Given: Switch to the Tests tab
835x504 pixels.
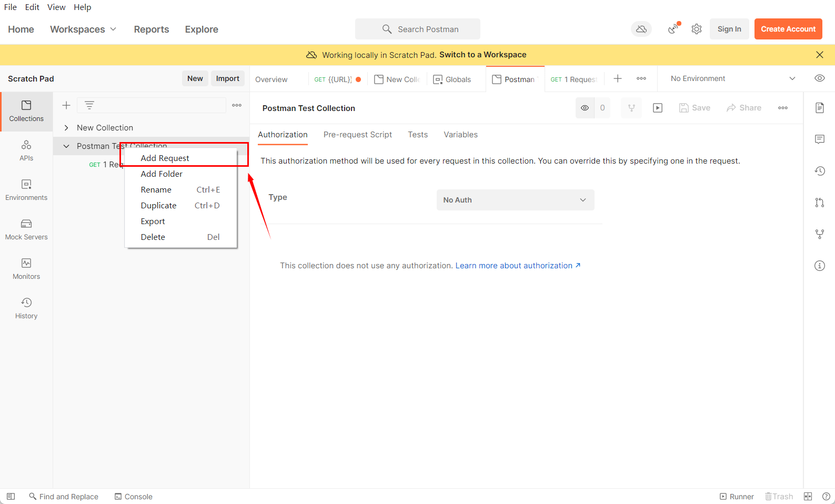Looking at the screenshot, I should tap(418, 135).
